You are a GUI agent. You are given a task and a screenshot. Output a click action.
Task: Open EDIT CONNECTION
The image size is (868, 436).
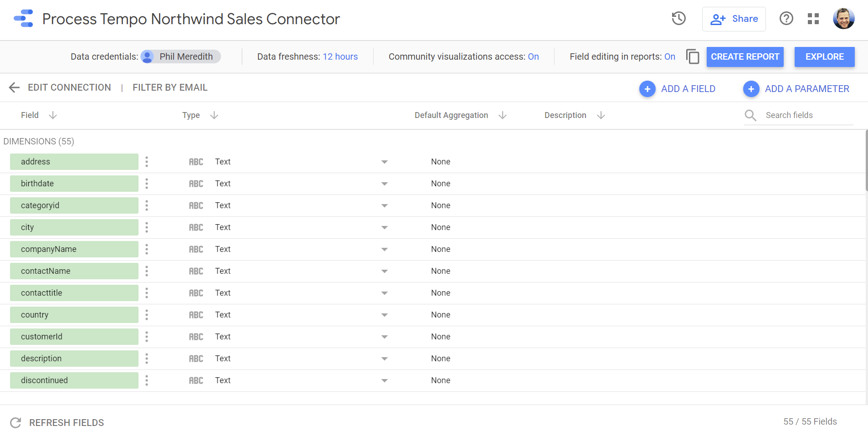tap(69, 87)
